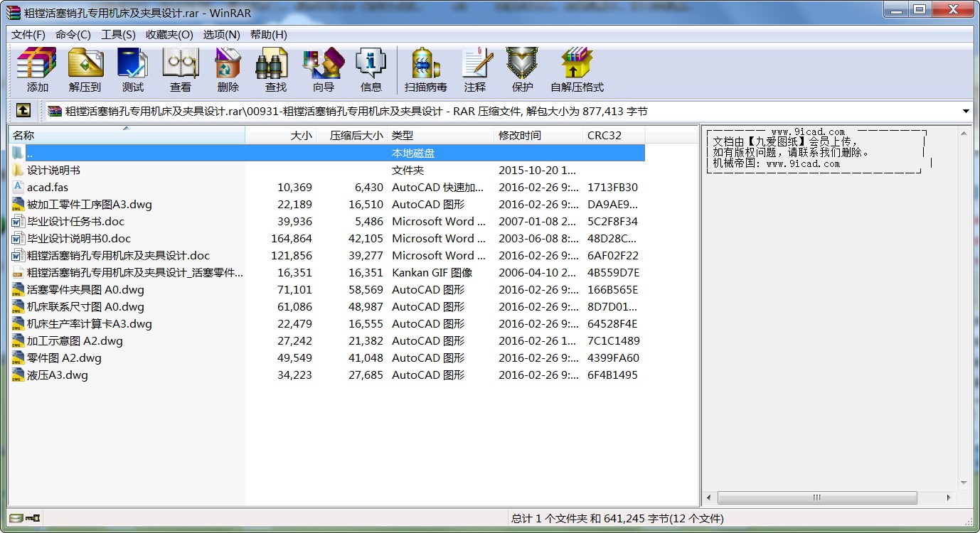Click the Protect (保护) shield icon
This screenshot has width=980, height=533.
pos(522,70)
